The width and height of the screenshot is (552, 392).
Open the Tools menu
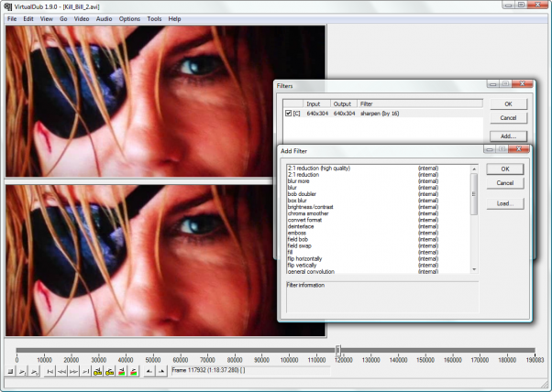[154, 19]
